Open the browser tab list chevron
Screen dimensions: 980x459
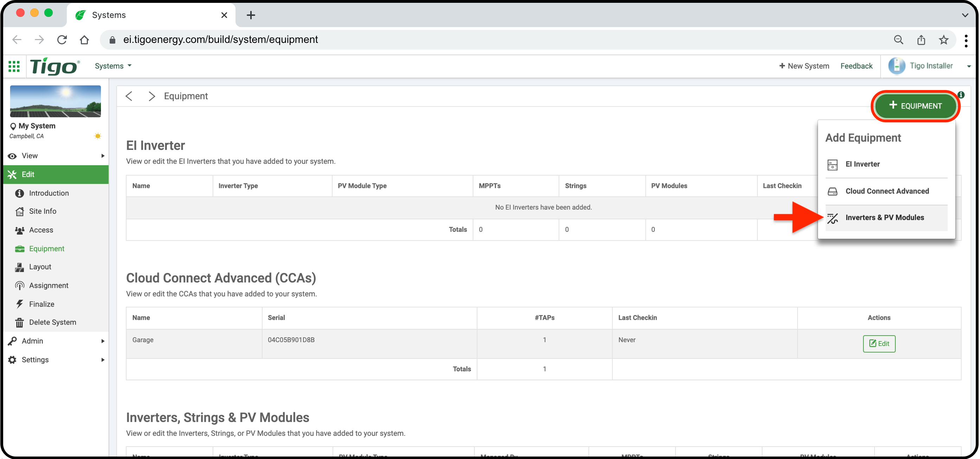pyautogui.click(x=965, y=15)
